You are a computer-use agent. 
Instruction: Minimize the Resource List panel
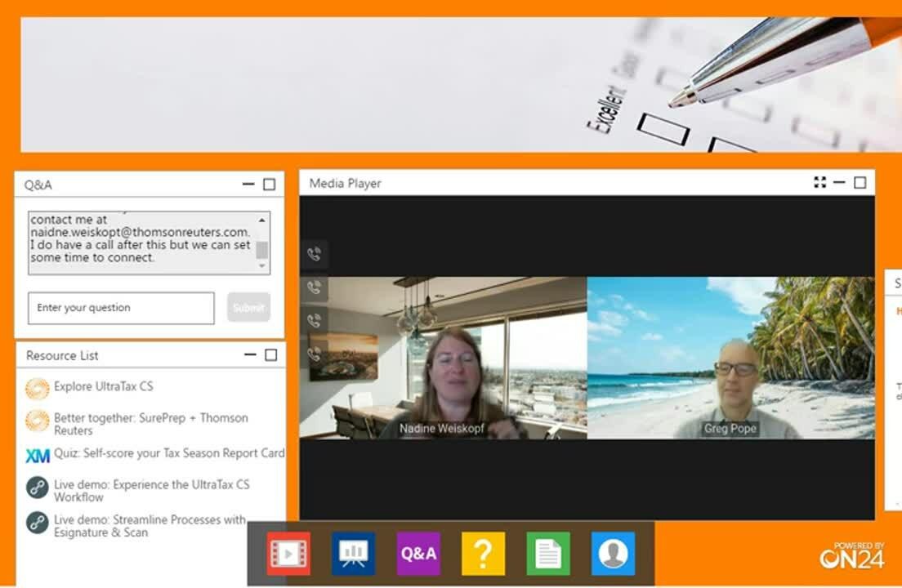(x=250, y=355)
